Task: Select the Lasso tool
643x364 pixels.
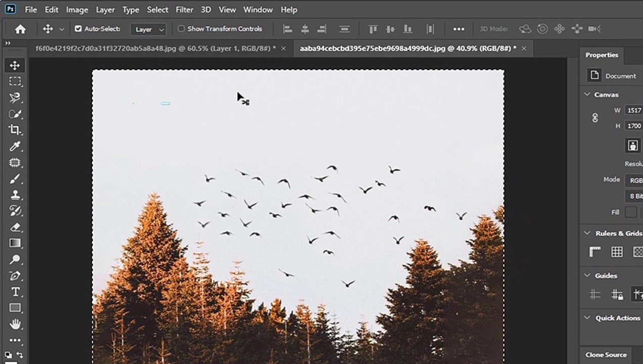Action: [x=15, y=98]
